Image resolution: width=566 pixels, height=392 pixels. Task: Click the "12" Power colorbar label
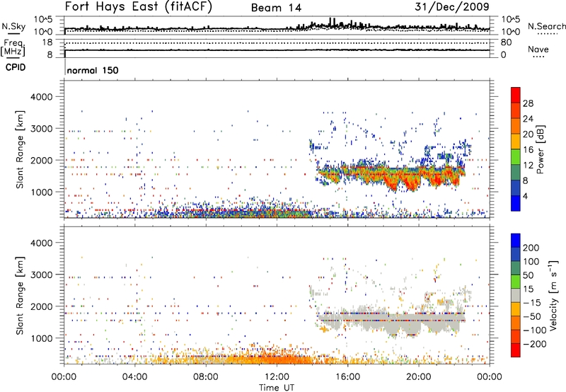(x=528, y=166)
